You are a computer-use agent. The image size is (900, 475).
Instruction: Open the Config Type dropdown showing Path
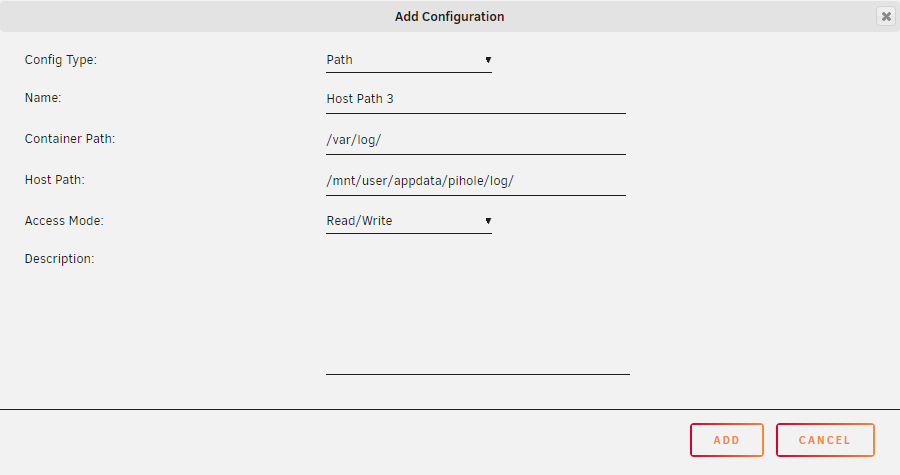click(409, 60)
